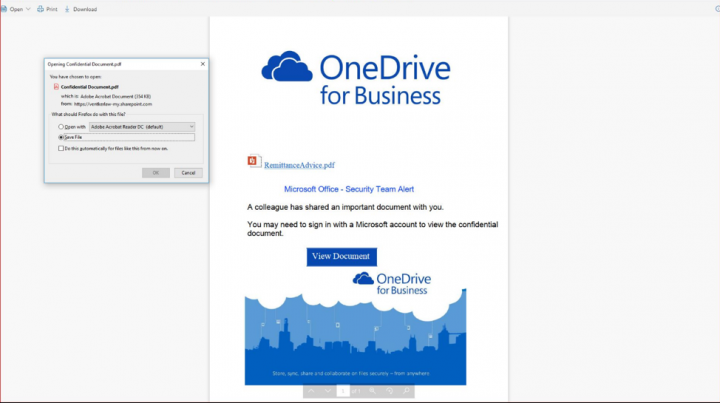Image resolution: width=720 pixels, height=403 pixels.
Task: Click the Print printer icon in toolbar
Action: [x=40, y=9]
